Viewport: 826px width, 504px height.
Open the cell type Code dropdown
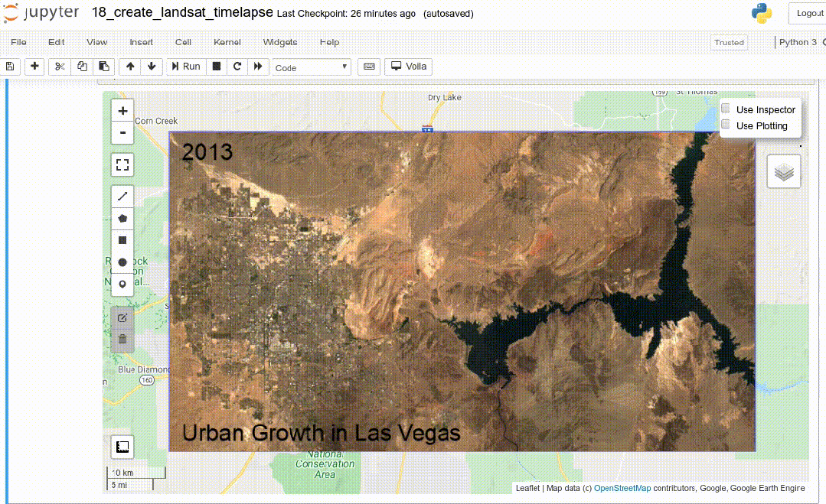pos(312,67)
